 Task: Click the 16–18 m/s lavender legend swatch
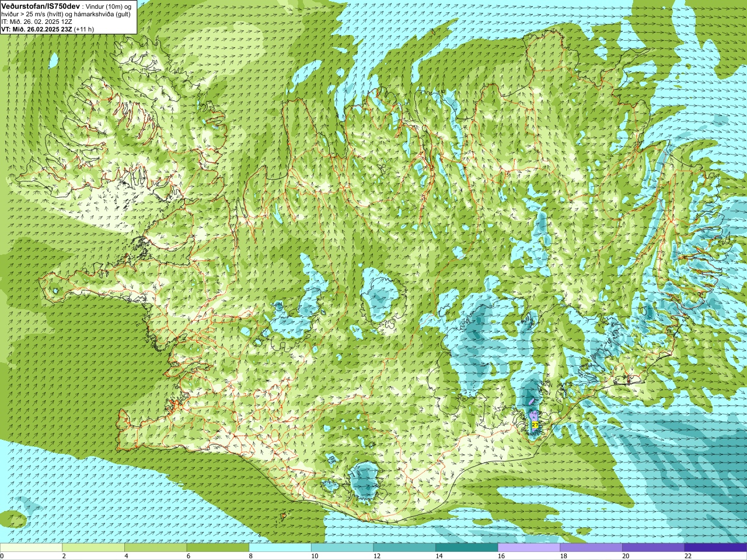[x=529, y=548]
